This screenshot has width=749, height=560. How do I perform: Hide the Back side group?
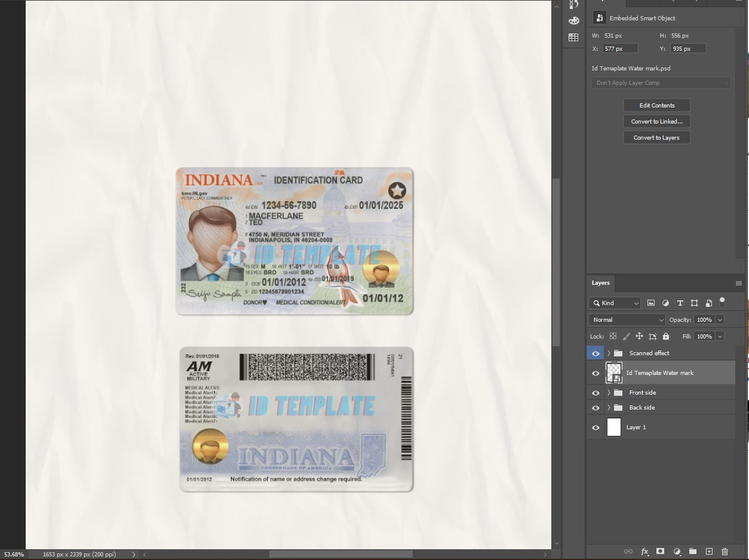tap(595, 408)
